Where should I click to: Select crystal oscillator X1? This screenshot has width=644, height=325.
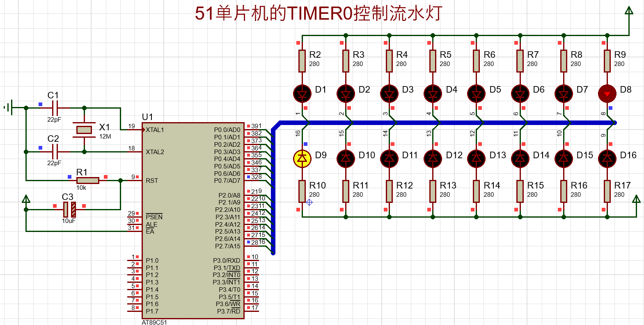[x=84, y=130]
